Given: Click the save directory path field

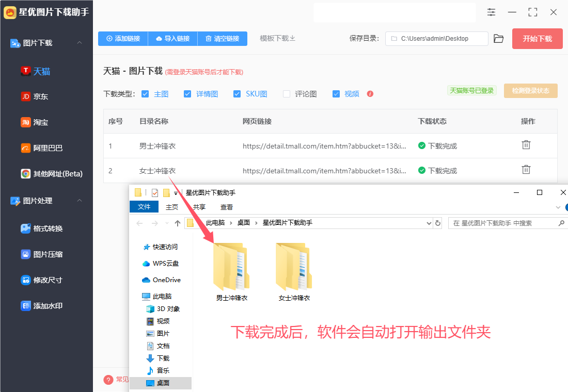Looking at the screenshot, I should coord(436,39).
